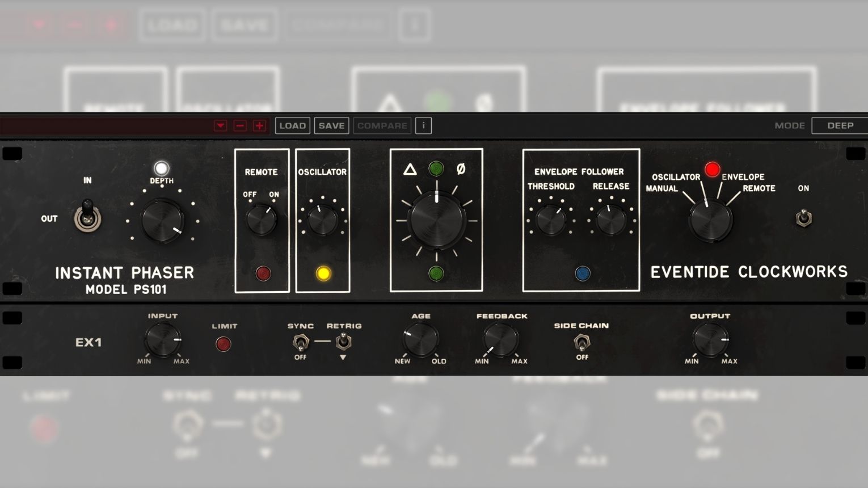This screenshot has width=868, height=488.
Task: Click the FEEDBACK knob
Action: tap(501, 339)
